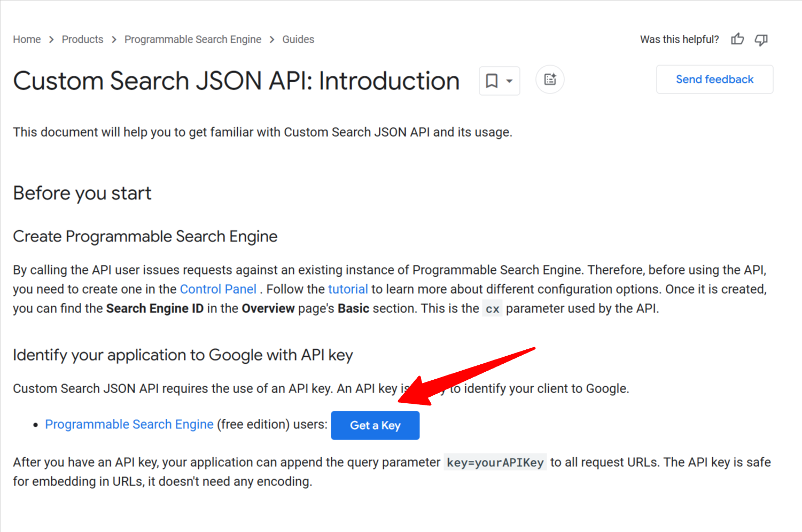Click the bold Search Engine ID text

[x=155, y=308]
